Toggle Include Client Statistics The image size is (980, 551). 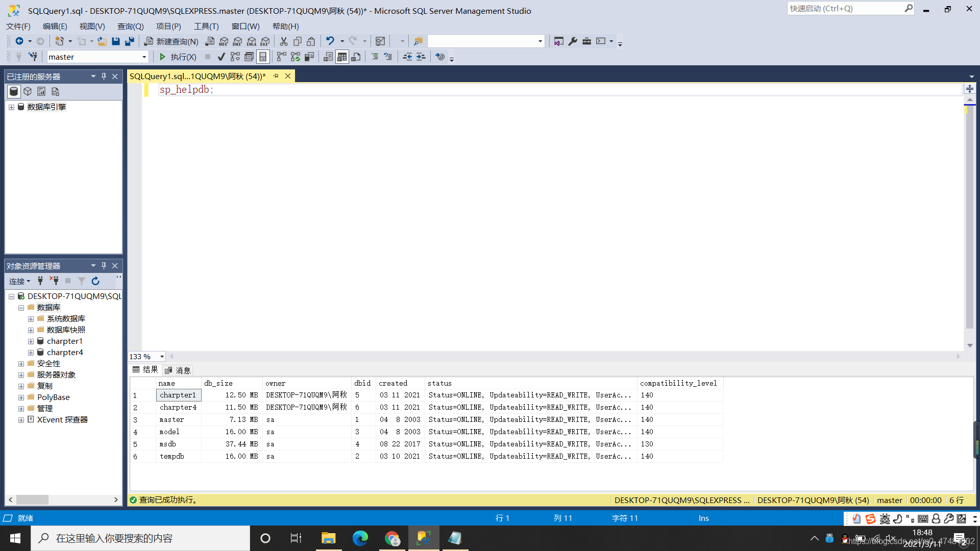[x=309, y=57]
